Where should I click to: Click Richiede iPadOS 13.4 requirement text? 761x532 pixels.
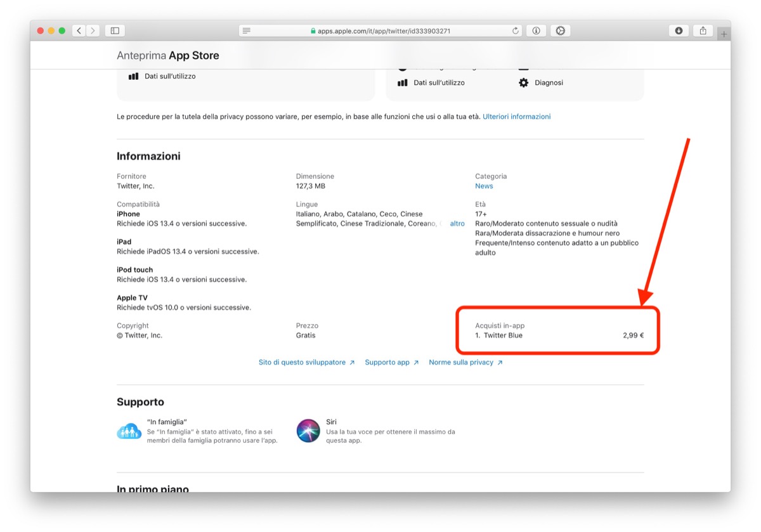coord(188,252)
